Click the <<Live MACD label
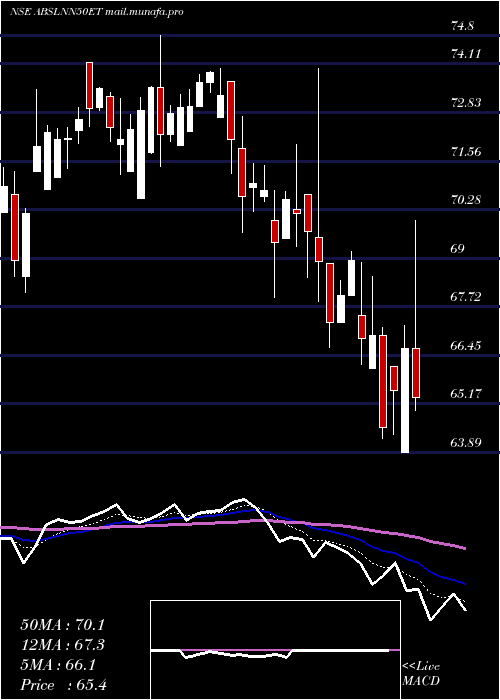This screenshot has height=700, width=500. [x=421, y=674]
